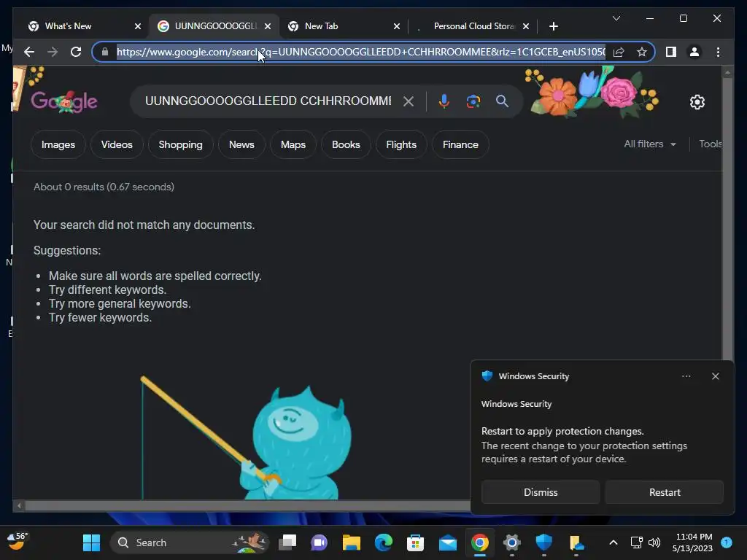
Task: Click into the Google search field
Action: pyautogui.click(x=268, y=101)
